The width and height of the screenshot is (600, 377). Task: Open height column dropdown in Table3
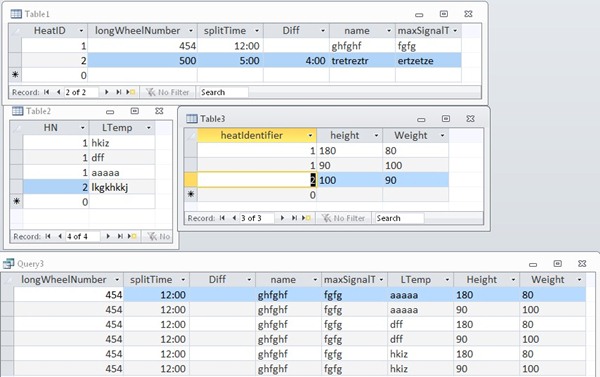(x=376, y=135)
